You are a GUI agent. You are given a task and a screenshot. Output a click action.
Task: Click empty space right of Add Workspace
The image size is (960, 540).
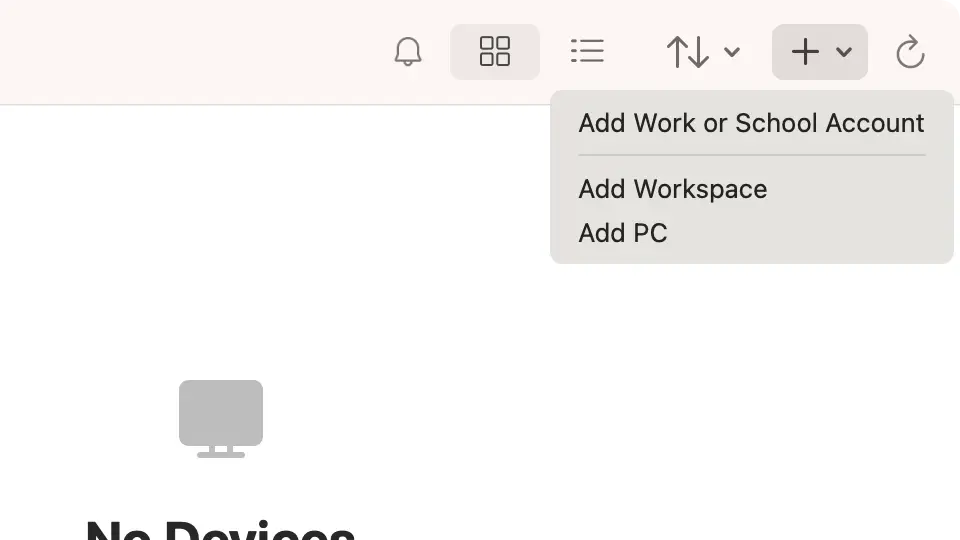click(860, 189)
